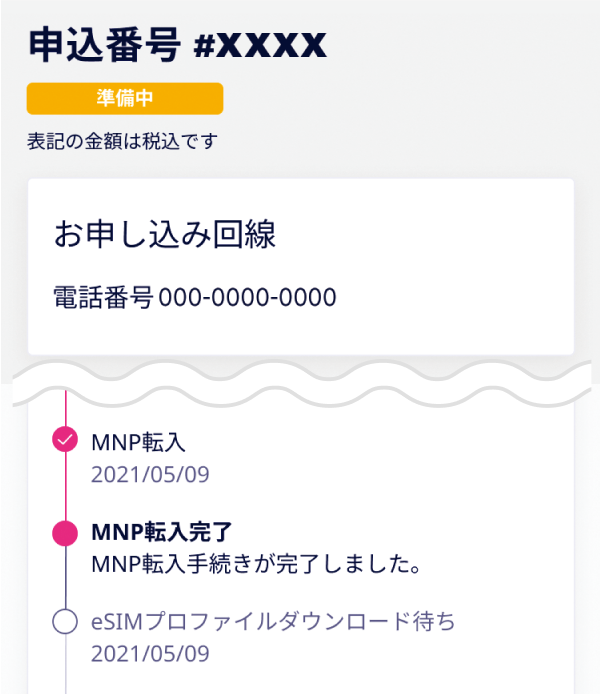
Task: Click the pink timeline line above the checkmark
Action: click(65, 410)
